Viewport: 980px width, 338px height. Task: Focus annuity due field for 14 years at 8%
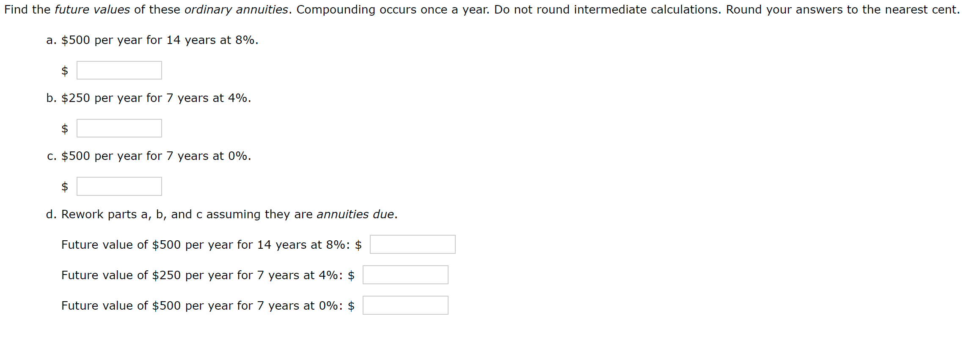(x=413, y=245)
